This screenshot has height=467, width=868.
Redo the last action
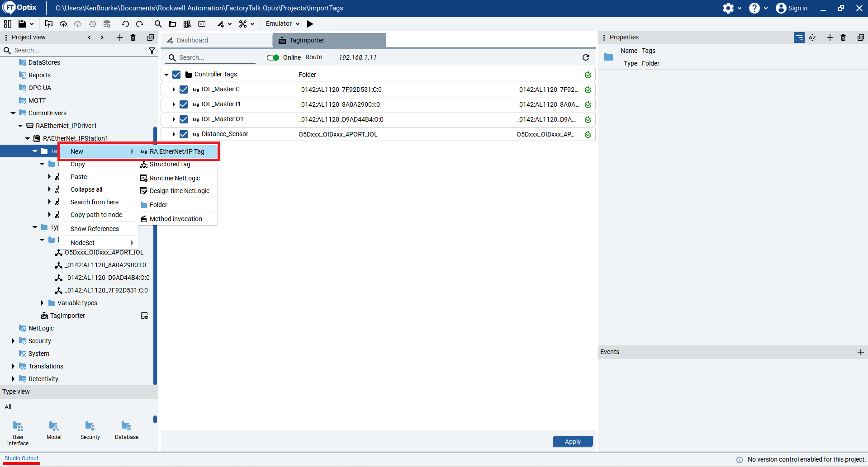(140, 24)
